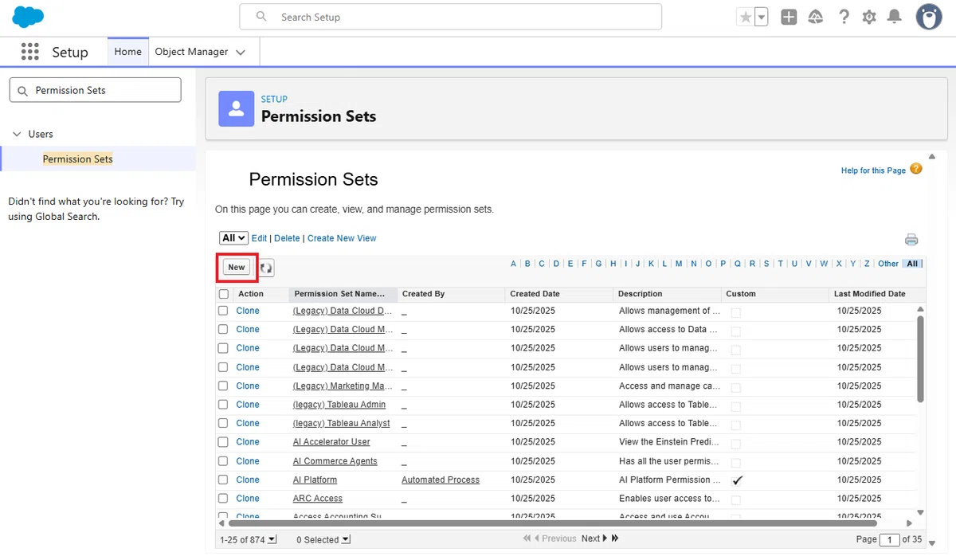
Task: Check the AI Platform row checkbox
Action: (223, 480)
